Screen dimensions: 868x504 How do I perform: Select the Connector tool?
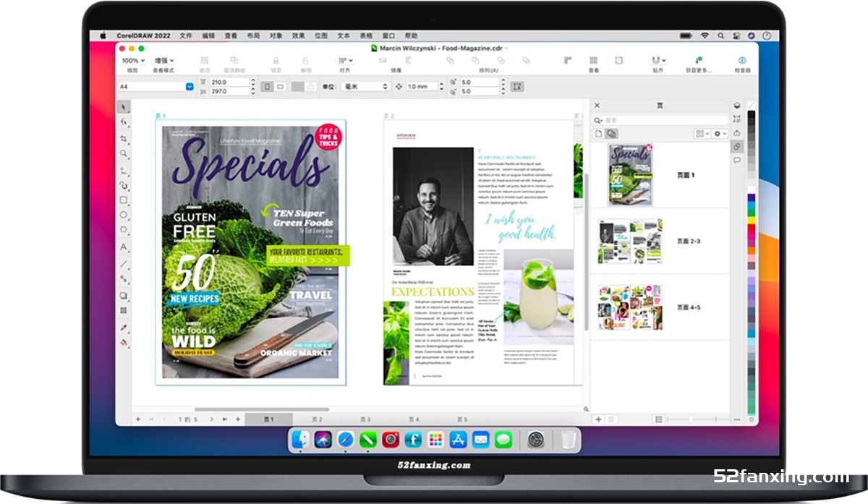(x=124, y=279)
